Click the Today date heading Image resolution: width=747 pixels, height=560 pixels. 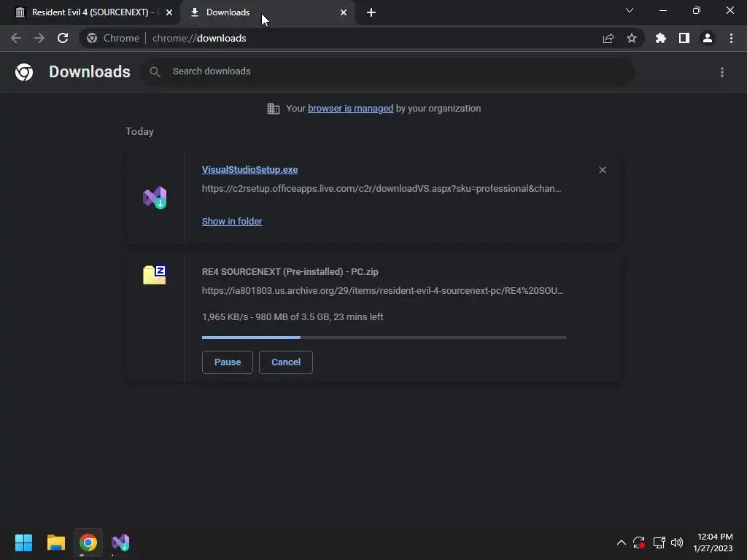pos(139,132)
